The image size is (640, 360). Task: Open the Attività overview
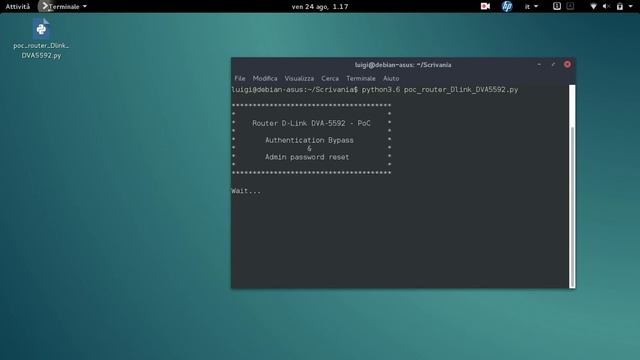point(18,7)
